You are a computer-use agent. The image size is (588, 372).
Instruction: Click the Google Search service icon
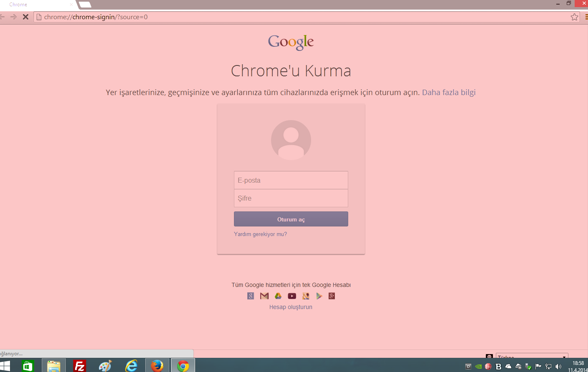tap(251, 296)
